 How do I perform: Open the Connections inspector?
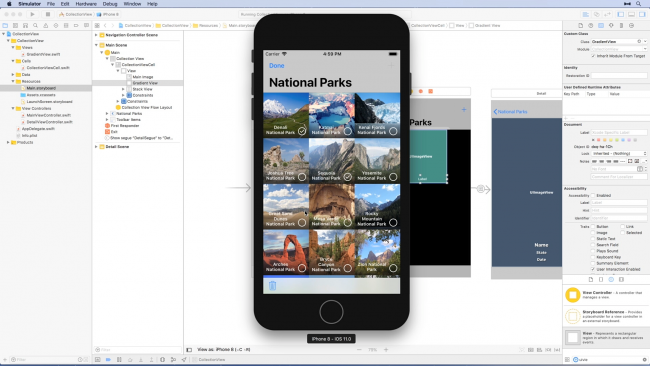point(631,26)
